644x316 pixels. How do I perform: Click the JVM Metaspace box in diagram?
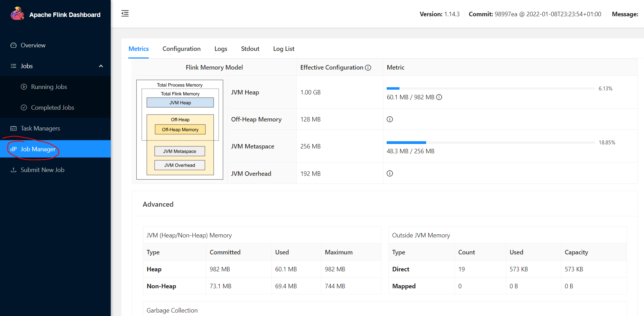point(180,151)
